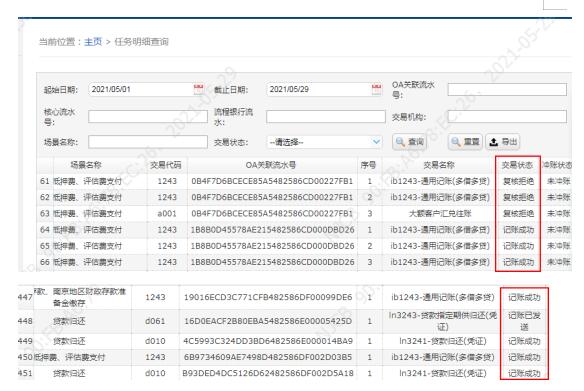This screenshot has height=391, width=584.
Task: Click row 451 serial B93DED4DC5126D62482586DF002D5A18
Action: pyautogui.click(x=268, y=373)
